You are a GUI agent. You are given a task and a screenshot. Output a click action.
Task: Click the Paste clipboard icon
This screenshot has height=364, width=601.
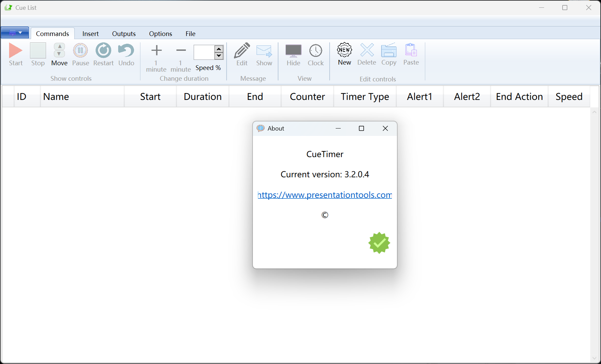411,50
